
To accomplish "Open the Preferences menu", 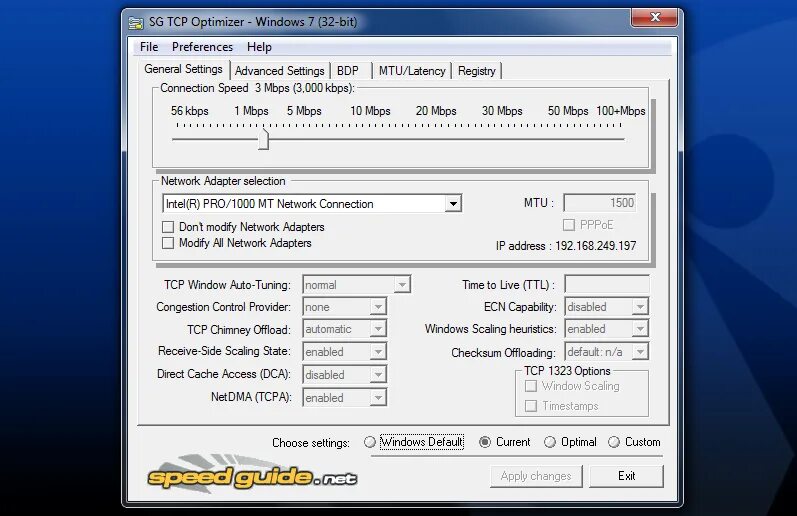I will coord(202,47).
